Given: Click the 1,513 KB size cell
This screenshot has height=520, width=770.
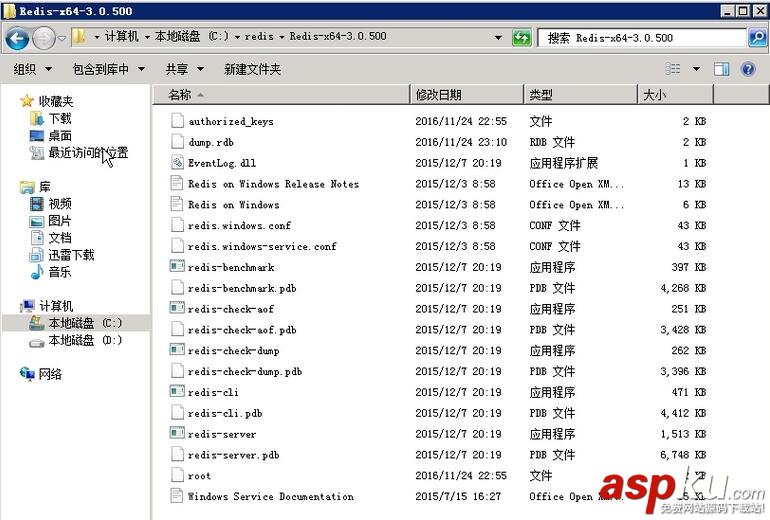Looking at the screenshot, I should click(683, 434).
